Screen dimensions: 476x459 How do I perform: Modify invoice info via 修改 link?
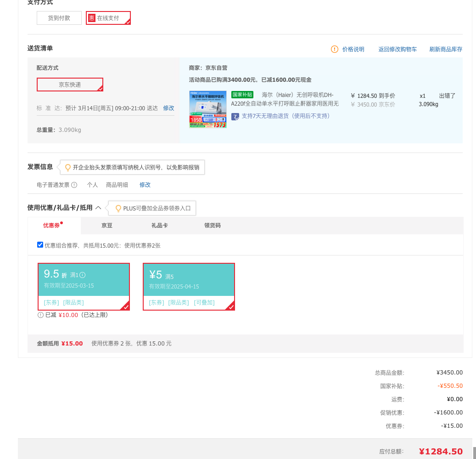pos(145,185)
